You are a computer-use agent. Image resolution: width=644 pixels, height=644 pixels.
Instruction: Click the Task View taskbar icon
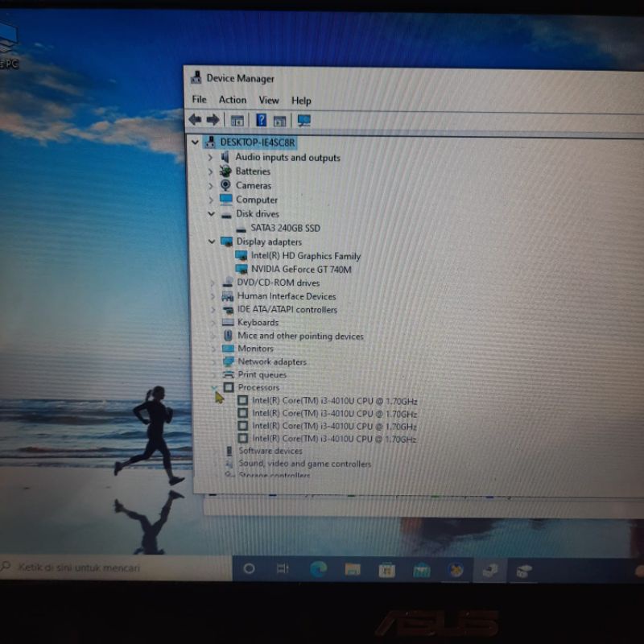[x=282, y=568]
